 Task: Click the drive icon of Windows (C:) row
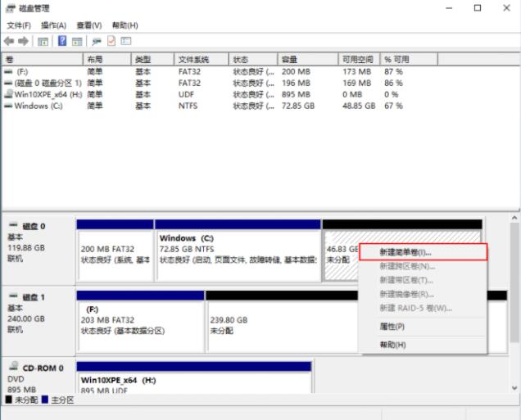point(8,106)
